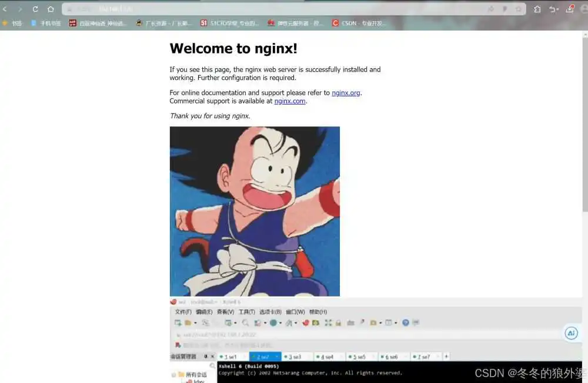Open dropdown arrow beside the open-folder icon
Image resolution: width=588 pixels, height=383 pixels.
(x=195, y=322)
